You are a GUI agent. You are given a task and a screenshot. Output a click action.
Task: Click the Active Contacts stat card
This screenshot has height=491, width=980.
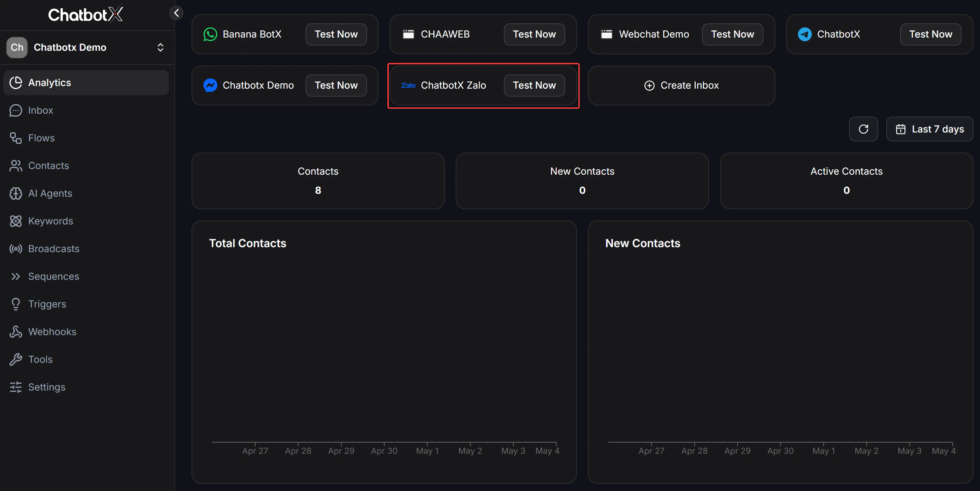pyautogui.click(x=846, y=181)
